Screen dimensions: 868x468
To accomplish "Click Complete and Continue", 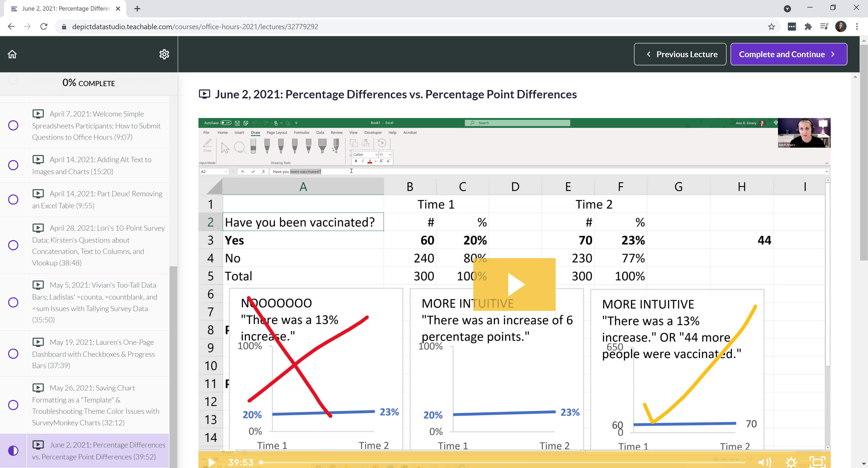I will pos(788,54).
